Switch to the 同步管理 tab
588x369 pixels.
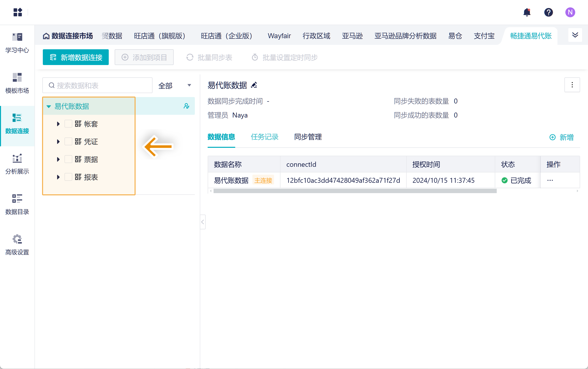coord(308,137)
